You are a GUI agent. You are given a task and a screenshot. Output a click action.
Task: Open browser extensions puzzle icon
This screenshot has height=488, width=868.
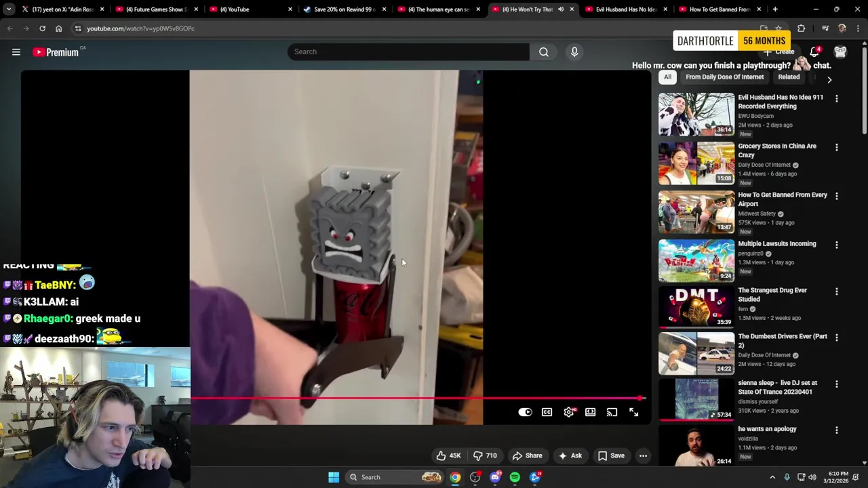coord(801,28)
